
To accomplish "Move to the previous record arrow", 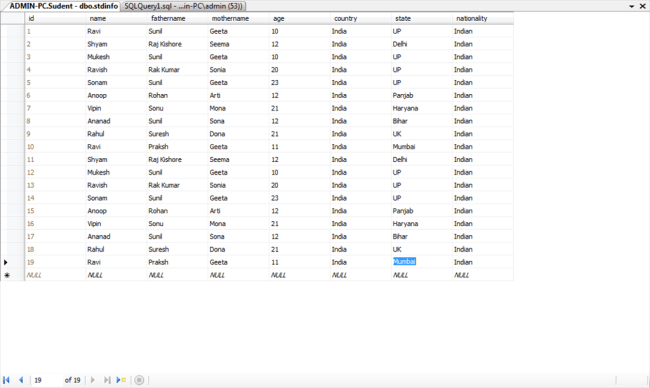I will coord(21,380).
